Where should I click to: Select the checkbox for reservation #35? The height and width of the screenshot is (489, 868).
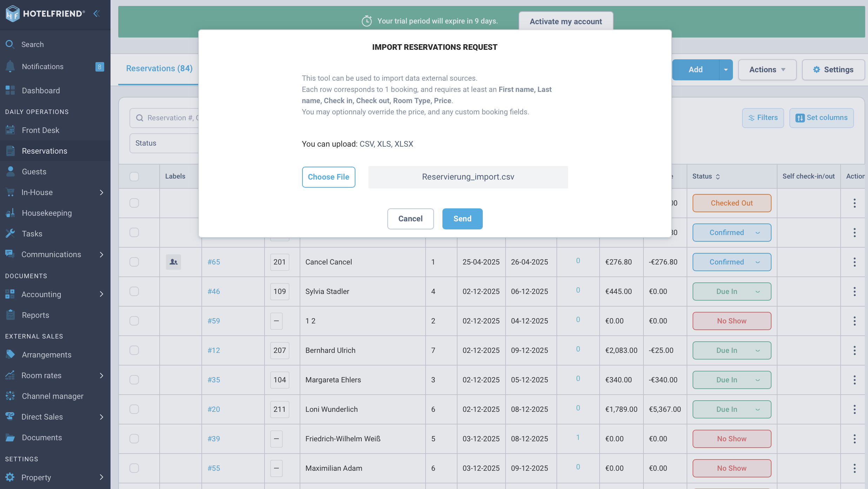pos(134,380)
